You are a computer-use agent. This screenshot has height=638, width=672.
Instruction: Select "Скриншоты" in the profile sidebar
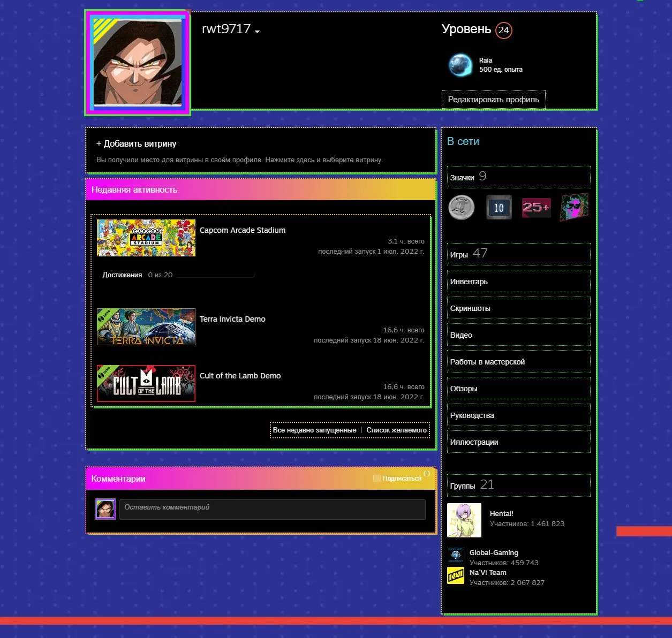(x=519, y=308)
